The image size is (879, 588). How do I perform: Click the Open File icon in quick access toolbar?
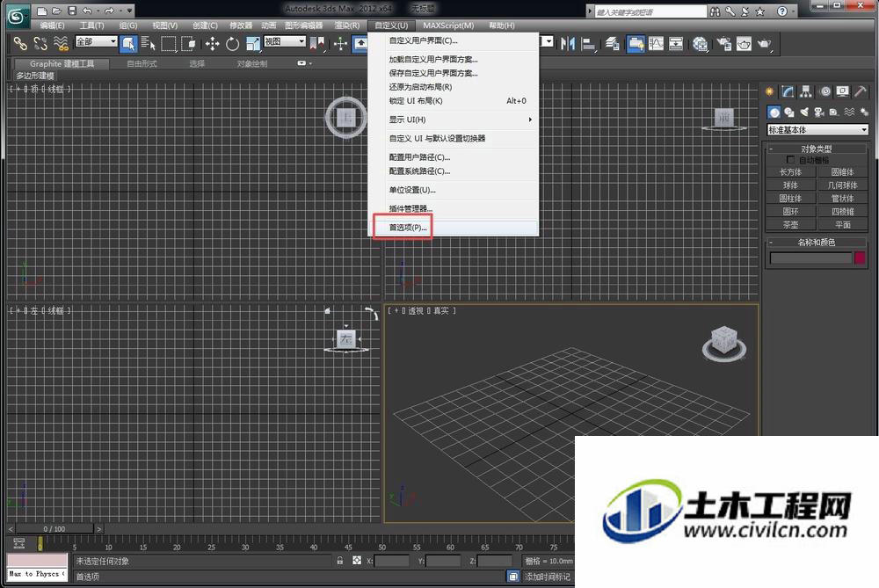coord(56,11)
